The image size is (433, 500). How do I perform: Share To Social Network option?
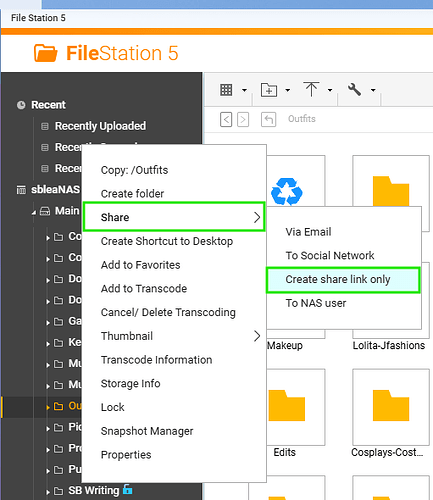330,256
